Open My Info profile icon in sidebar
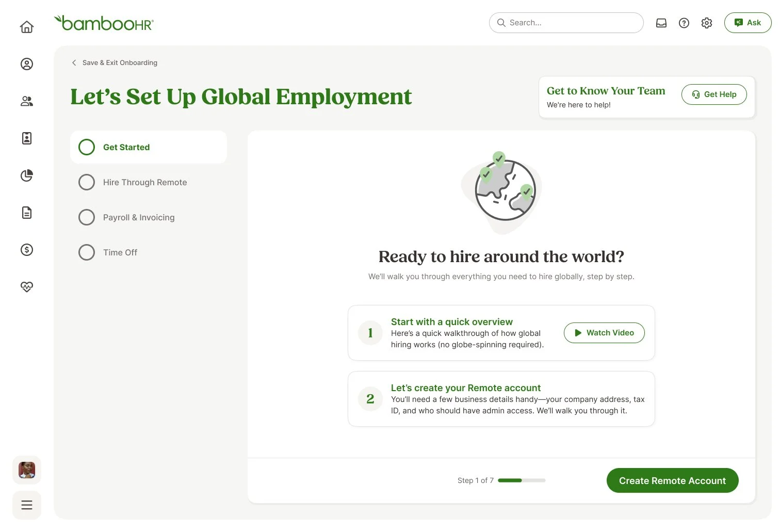The height and width of the screenshot is (532, 780). pos(27,64)
